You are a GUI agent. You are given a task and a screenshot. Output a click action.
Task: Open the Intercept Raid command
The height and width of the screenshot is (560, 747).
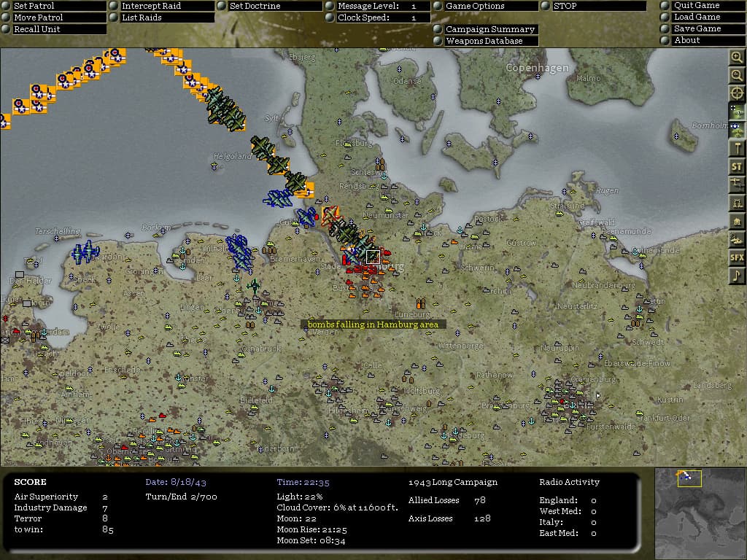click(x=162, y=6)
